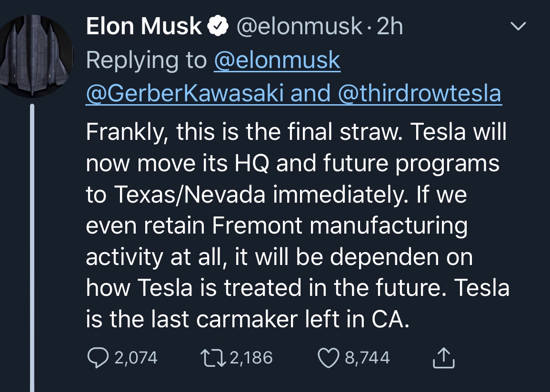
Task: Click the vertical thread connector line
Action: (x=32, y=248)
